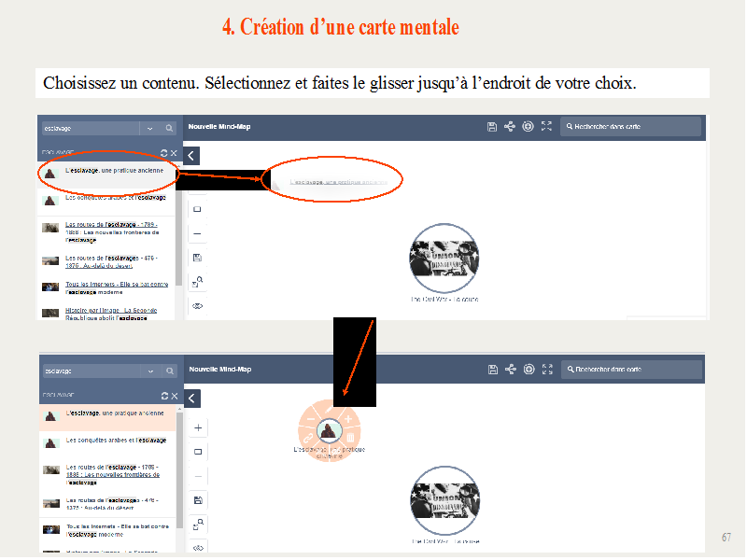Viewport: 747px width, 560px height.
Task: Open the search dropdown arrow in lower sidebar
Action: coord(151,371)
